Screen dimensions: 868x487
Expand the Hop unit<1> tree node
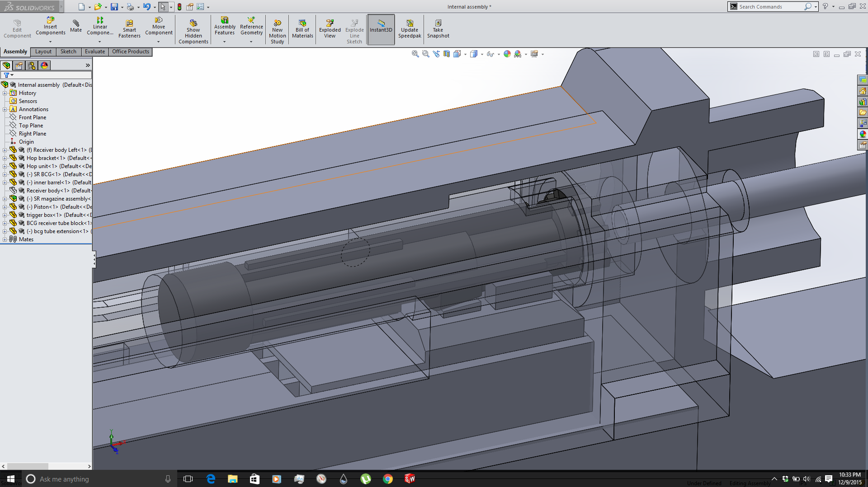pos(5,166)
